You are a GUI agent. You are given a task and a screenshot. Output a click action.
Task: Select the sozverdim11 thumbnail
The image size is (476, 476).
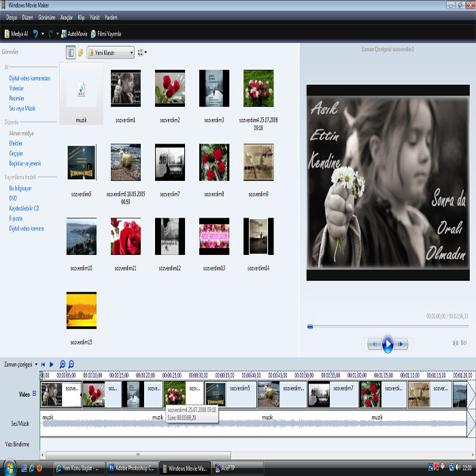[x=125, y=237]
